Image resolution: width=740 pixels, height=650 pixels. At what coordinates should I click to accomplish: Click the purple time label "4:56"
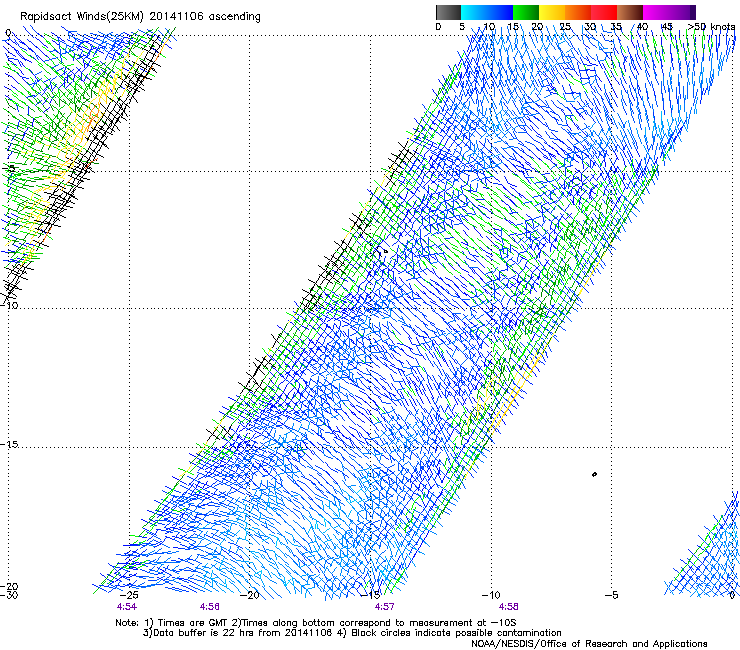click(x=210, y=607)
